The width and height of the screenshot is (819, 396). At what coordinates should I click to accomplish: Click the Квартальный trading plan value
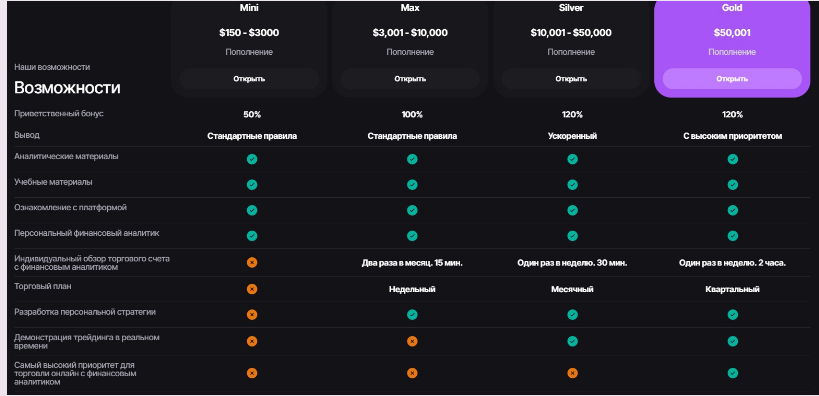coord(733,289)
